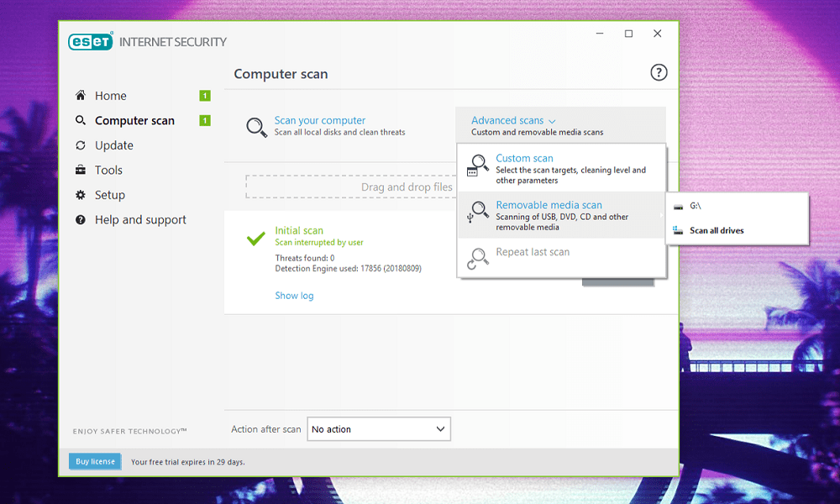The image size is (840, 504).
Task: Click the Computer scan magnifier sidebar icon
Action: [x=81, y=120]
